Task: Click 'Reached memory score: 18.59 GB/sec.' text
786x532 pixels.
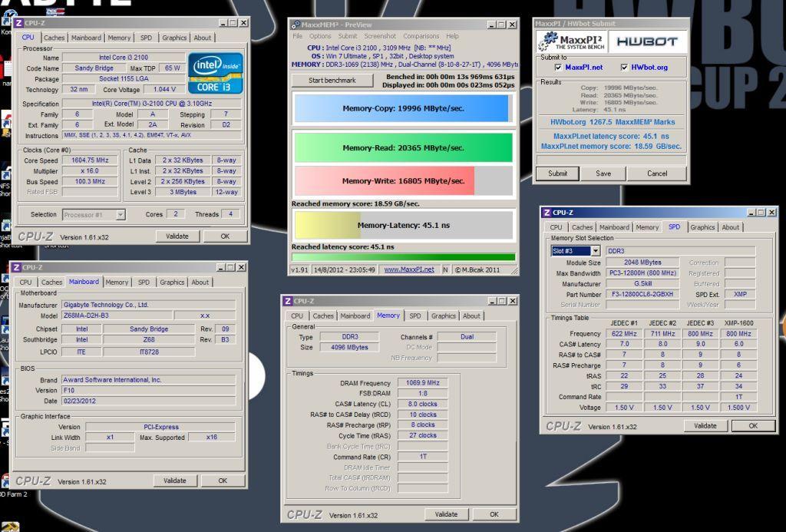Action: coord(355,203)
